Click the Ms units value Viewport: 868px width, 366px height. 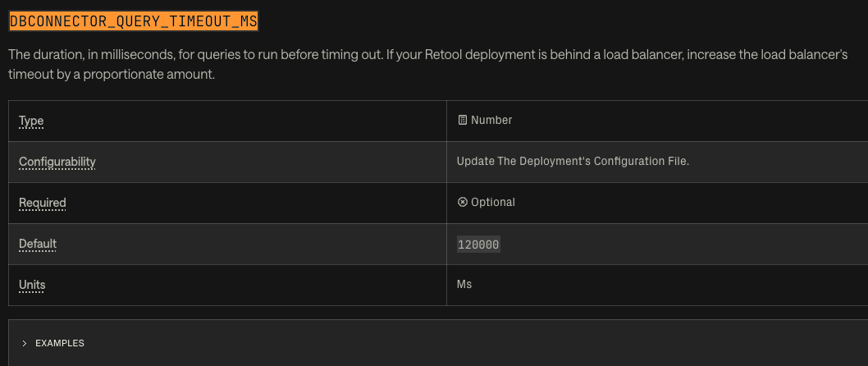(x=464, y=285)
